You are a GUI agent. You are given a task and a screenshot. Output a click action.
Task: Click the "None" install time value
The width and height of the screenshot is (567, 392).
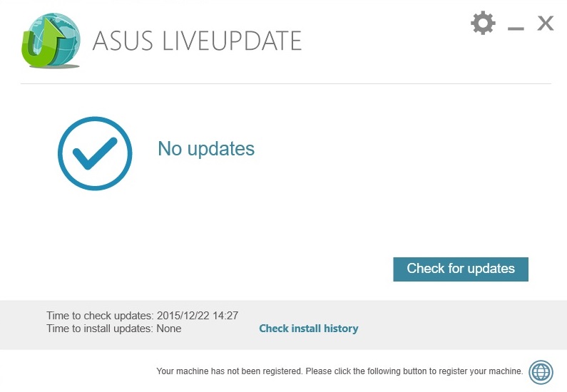tap(169, 329)
